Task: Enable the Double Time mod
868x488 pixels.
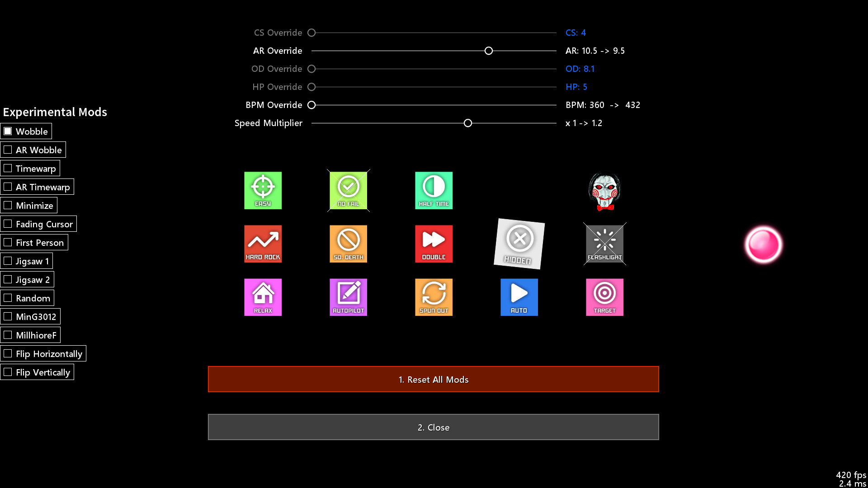Action: [x=434, y=243]
